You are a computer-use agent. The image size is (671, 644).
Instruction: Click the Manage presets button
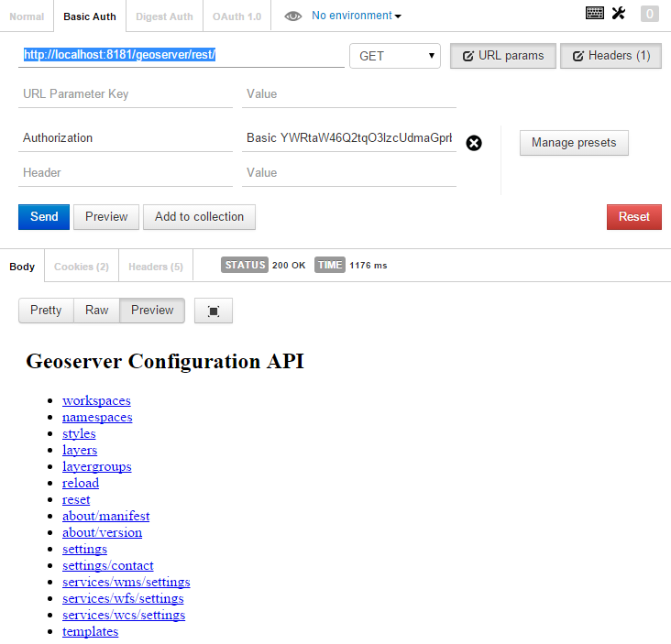[x=574, y=143]
